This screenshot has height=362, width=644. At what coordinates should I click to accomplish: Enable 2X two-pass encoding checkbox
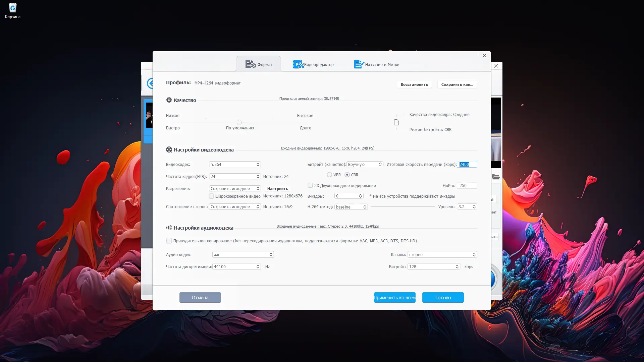pyautogui.click(x=310, y=185)
